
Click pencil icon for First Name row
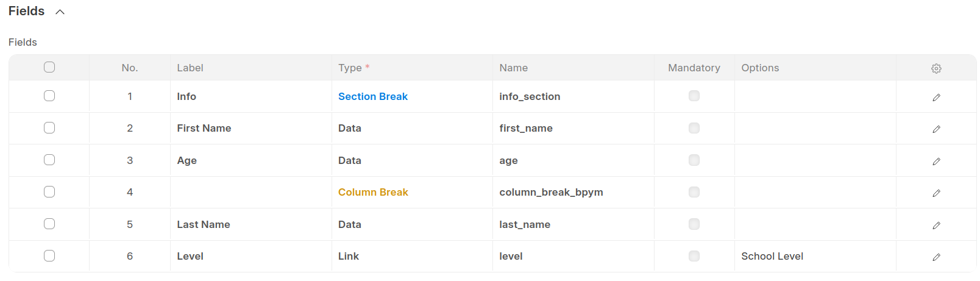click(936, 129)
